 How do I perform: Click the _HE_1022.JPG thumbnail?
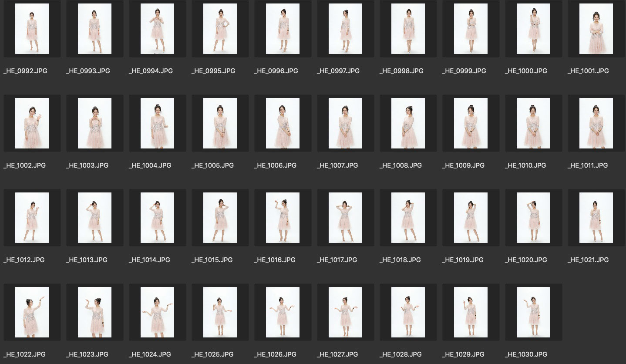(x=32, y=312)
